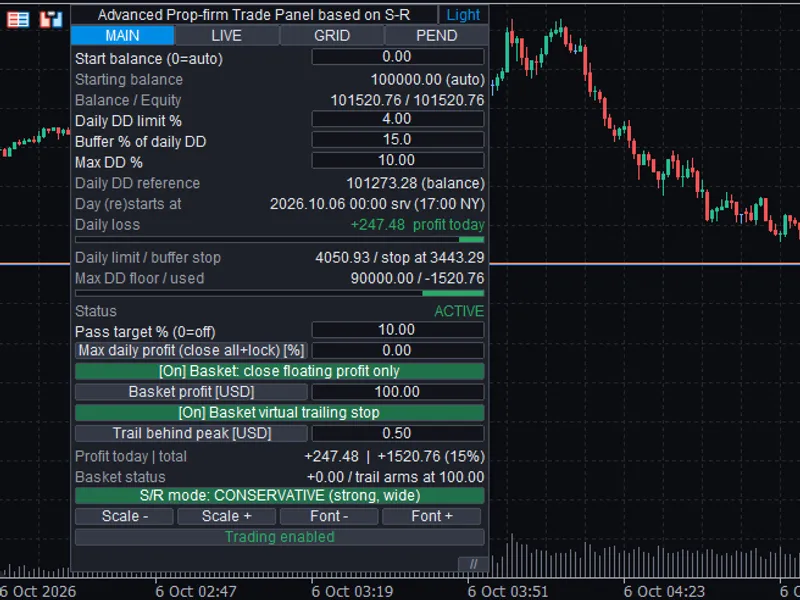Image resolution: width=800 pixels, height=600 pixels.
Task: Edit the Max daily profit value field
Action: pos(397,351)
